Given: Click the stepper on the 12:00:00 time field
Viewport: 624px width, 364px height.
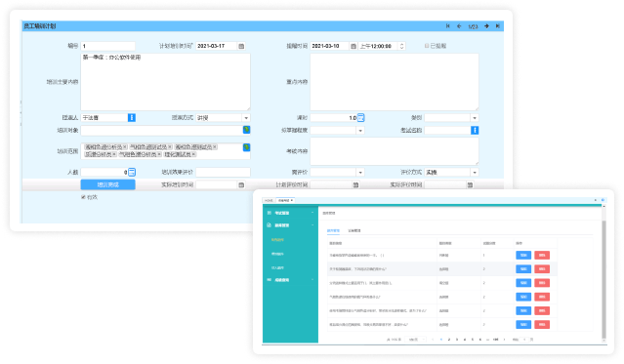Looking at the screenshot, I should pos(401,46).
